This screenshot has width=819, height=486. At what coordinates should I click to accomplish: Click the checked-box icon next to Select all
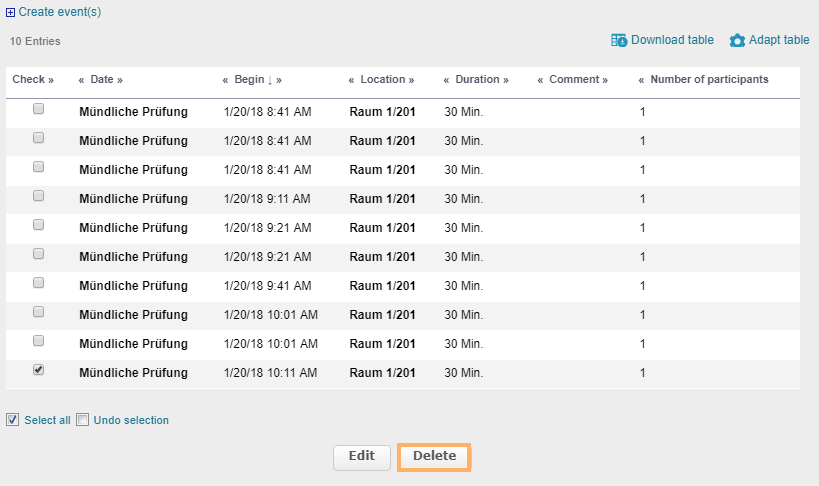pos(12,420)
